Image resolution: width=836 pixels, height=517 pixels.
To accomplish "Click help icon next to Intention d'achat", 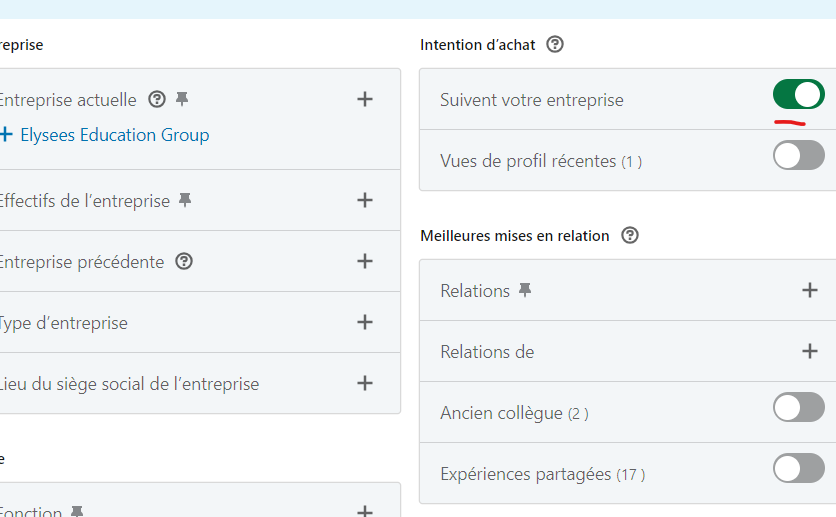I will 556,45.
